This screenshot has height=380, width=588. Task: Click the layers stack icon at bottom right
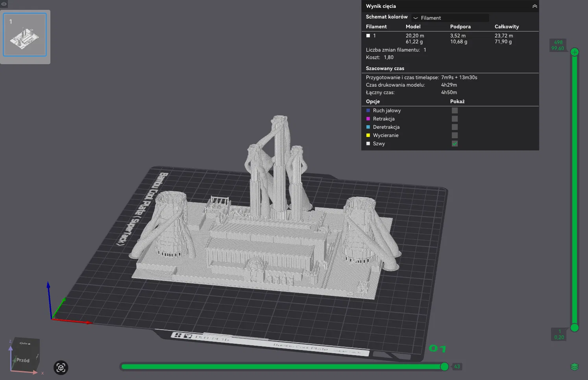575,367
